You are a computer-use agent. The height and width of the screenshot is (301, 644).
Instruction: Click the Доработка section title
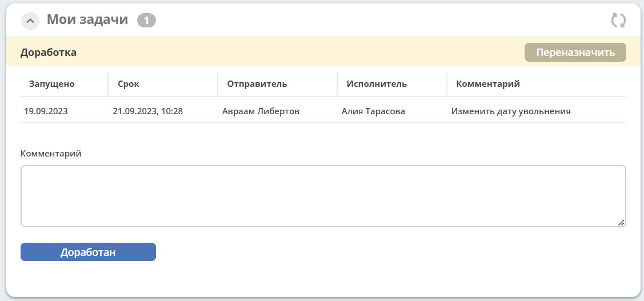point(49,53)
